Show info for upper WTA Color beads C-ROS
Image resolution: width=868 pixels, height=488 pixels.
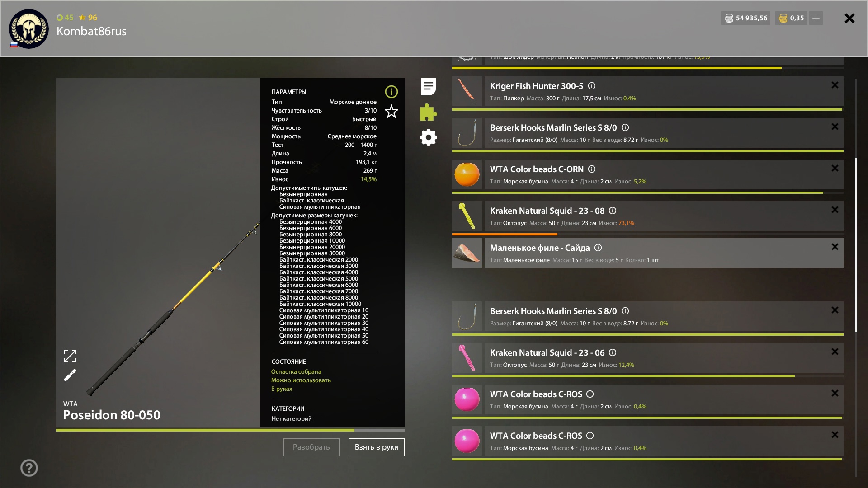tap(590, 394)
